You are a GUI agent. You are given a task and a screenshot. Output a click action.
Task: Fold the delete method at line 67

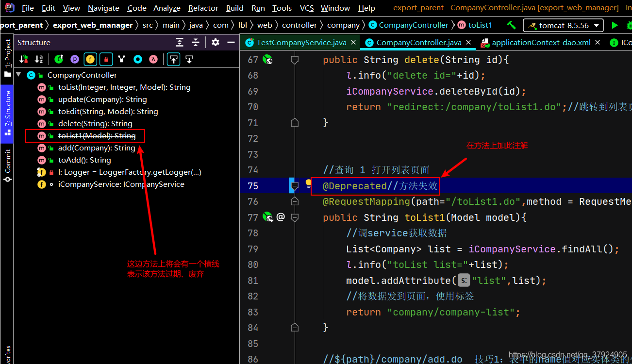pos(294,60)
